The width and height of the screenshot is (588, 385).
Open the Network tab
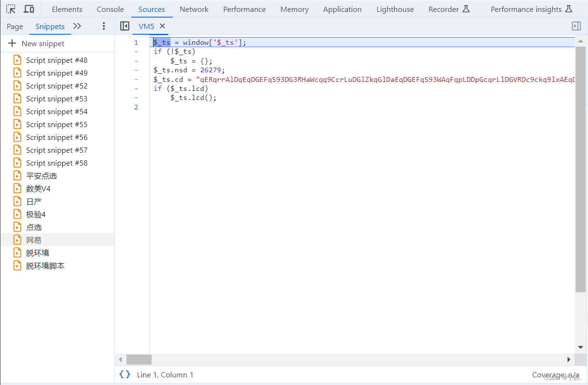tap(194, 9)
